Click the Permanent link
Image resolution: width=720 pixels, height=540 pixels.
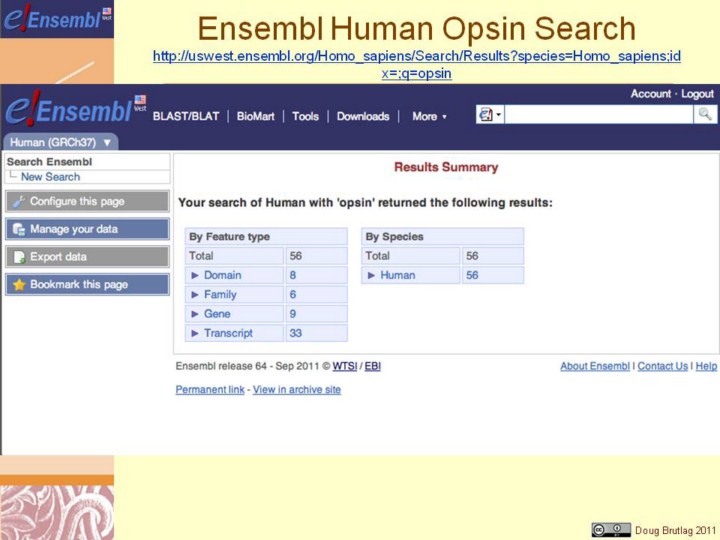(210, 389)
